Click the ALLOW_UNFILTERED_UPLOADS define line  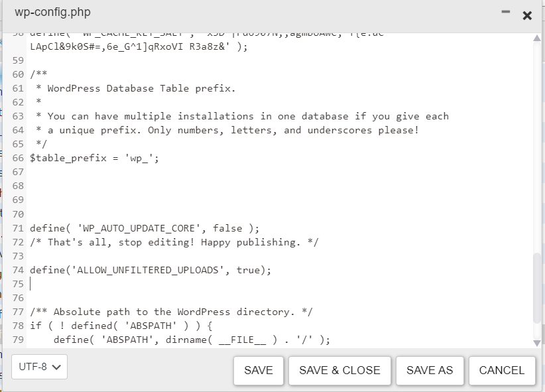click(151, 271)
